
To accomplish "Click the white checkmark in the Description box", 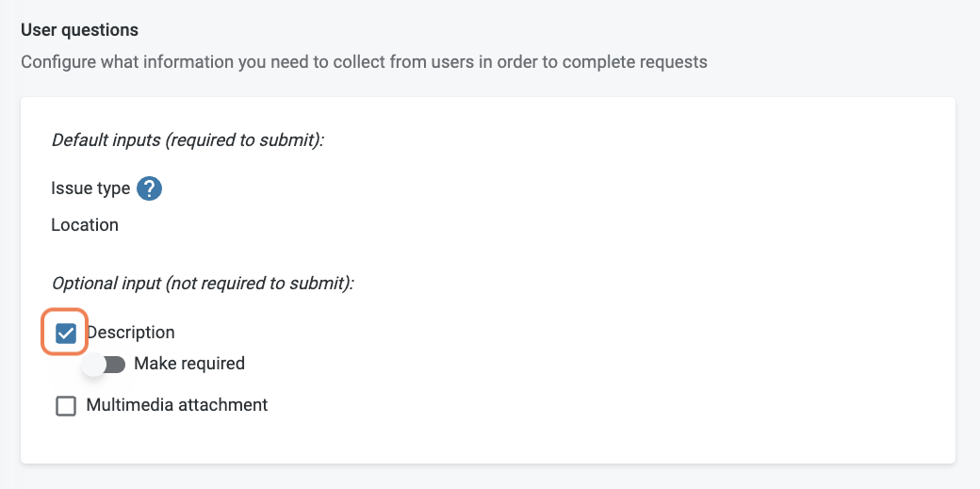I will tap(66, 334).
